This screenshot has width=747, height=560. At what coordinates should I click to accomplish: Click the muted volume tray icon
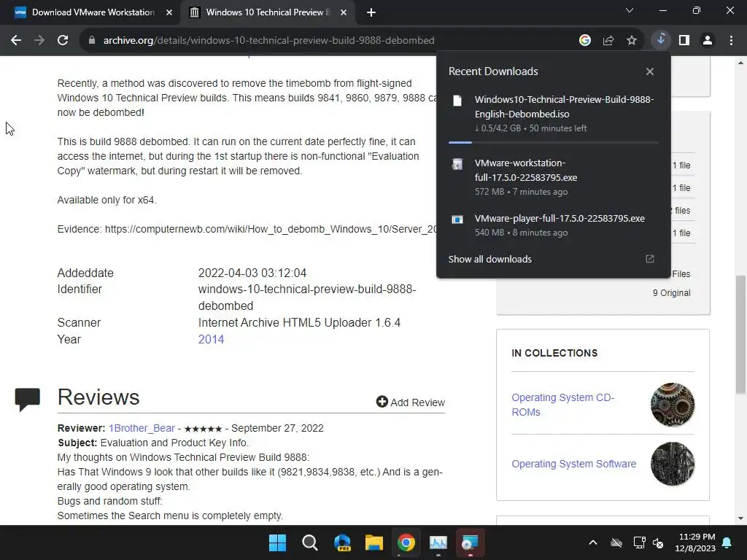[658, 542]
